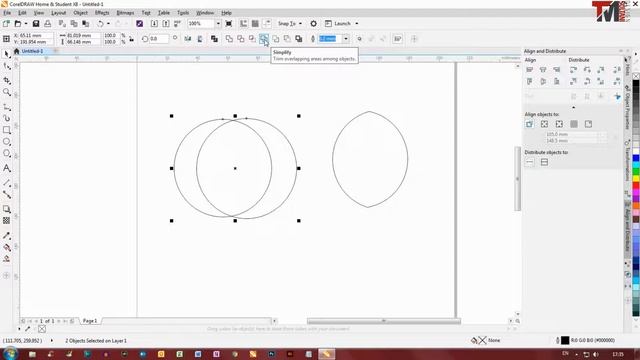Select the Text tool
This screenshot has height=360, width=640.
7,168
